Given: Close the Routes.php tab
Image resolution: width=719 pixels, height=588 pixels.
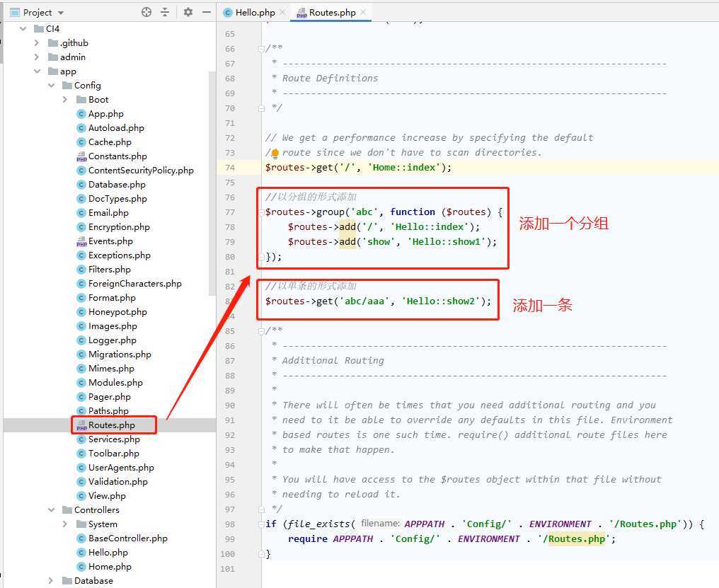Looking at the screenshot, I should click(x=363, y=13).
